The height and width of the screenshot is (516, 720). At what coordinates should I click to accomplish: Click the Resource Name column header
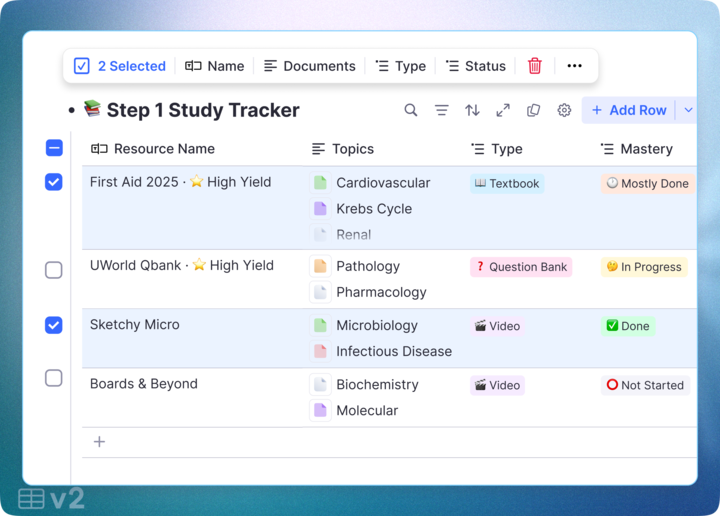click(x=153, y=149)
